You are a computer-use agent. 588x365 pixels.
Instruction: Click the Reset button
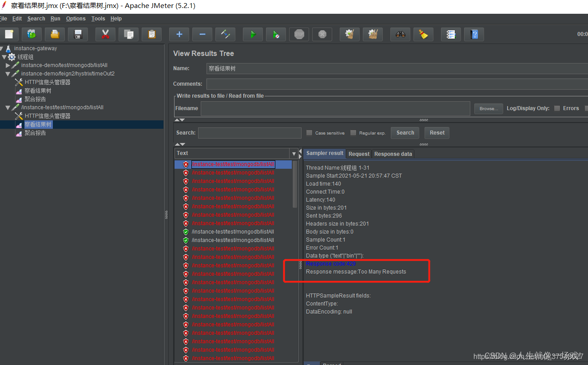pyautogui.click(x=437, y=133)
